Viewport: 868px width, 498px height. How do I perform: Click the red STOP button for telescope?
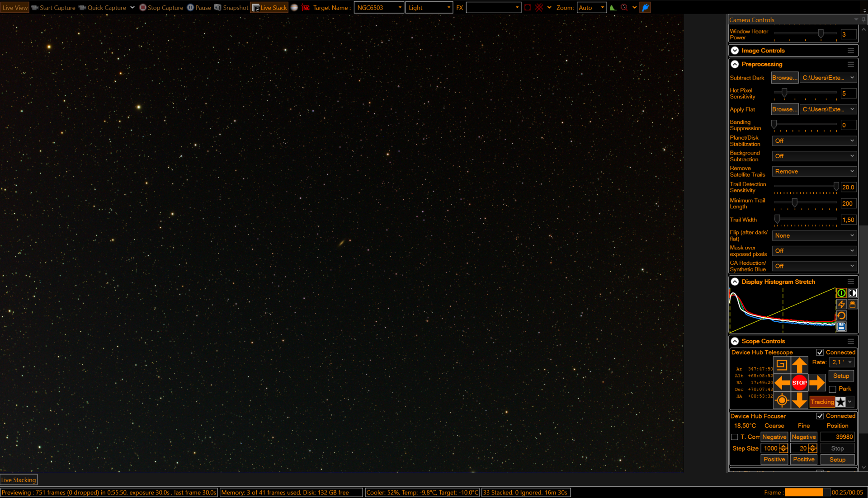click(799, 383)
